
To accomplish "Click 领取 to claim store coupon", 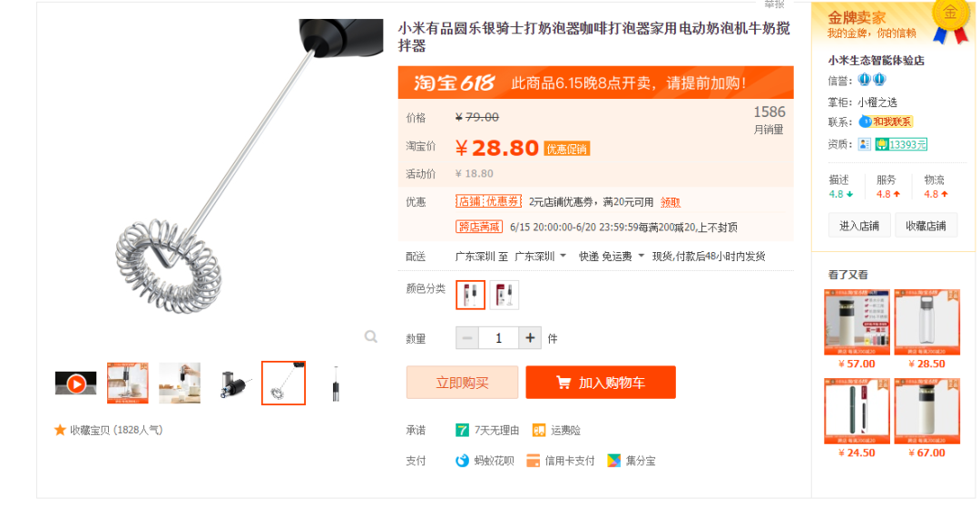I will point(670,202).
